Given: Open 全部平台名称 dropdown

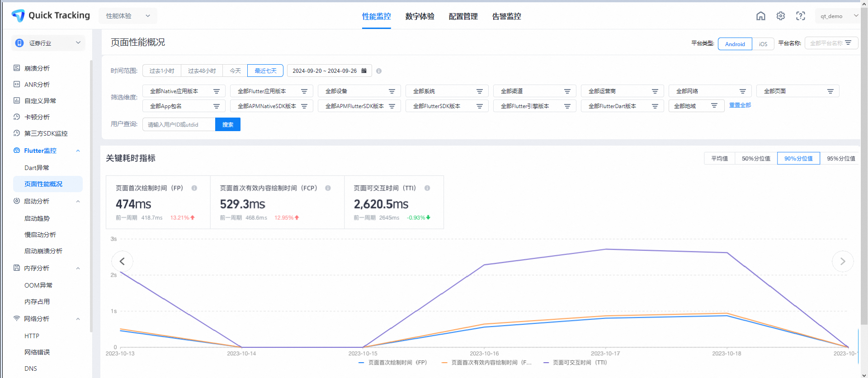Looking at the screenshot, I should tap(831, 43).
